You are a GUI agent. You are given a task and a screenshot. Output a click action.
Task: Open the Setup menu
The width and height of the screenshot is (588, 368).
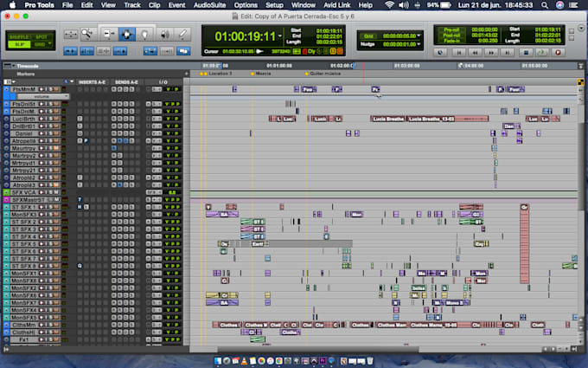coord(274,5)
